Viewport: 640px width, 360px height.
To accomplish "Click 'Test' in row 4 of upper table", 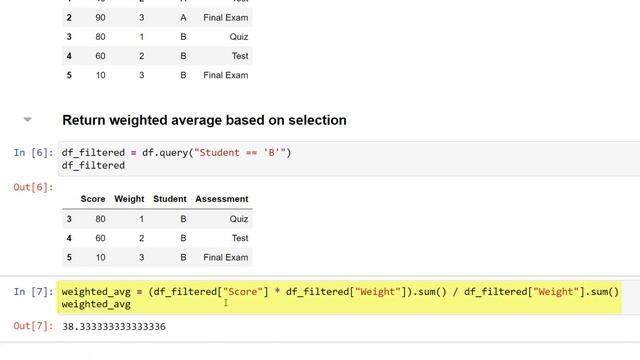I will pos(240,56).
